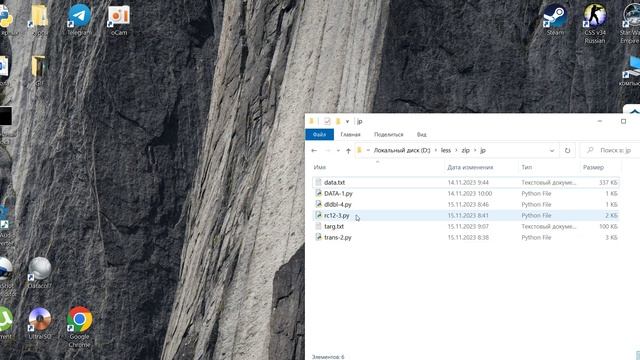Expand the address bar history dropdown
The height and width of the screenshot is (360, 640).
[x=552, y=151]
